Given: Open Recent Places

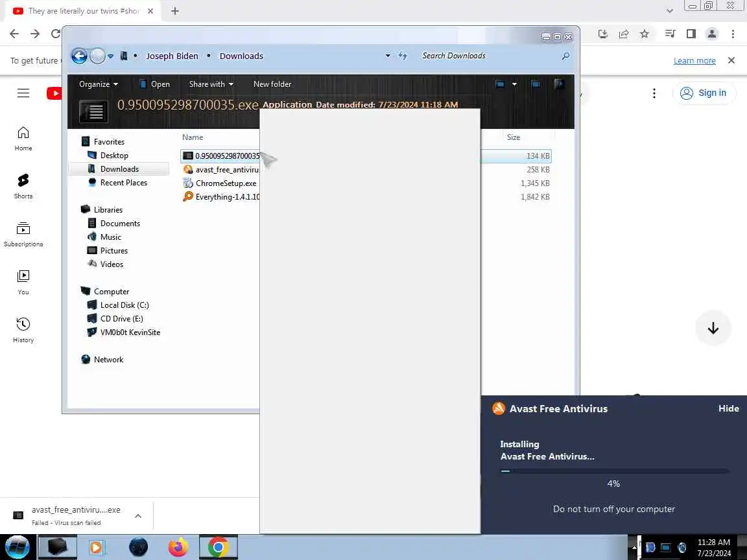Looking at the screenshot, I should coord(123,183).
